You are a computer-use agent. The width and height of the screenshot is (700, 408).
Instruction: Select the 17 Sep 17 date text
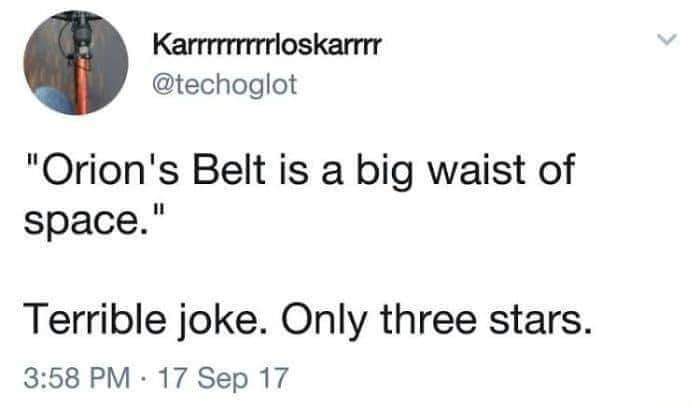223,378
